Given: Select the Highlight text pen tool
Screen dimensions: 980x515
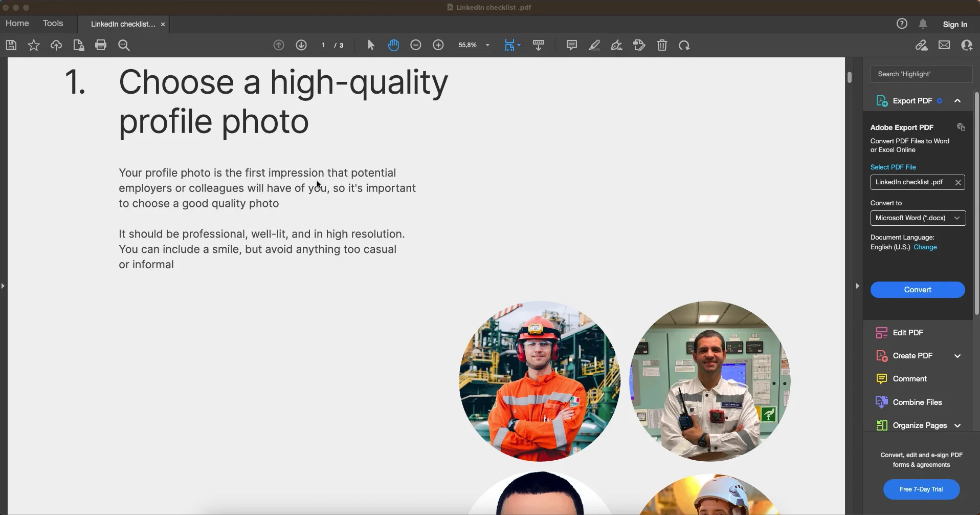Looking at the screenshot, I should [594, 45].
